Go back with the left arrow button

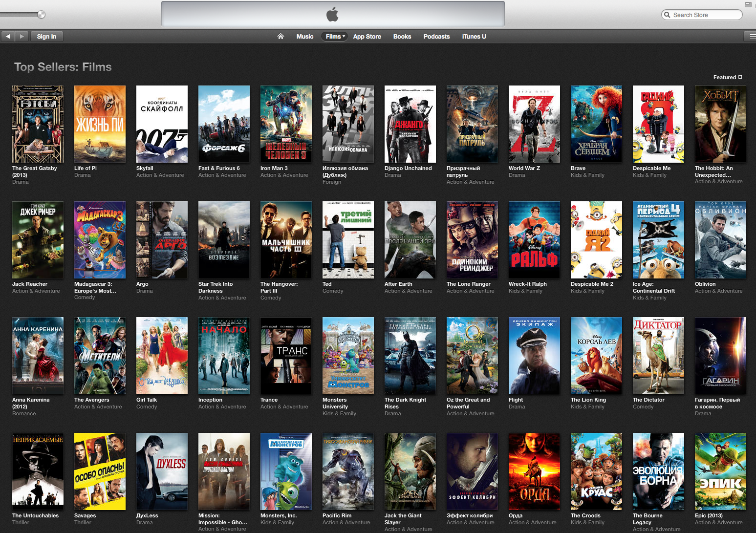coord(8,36)
